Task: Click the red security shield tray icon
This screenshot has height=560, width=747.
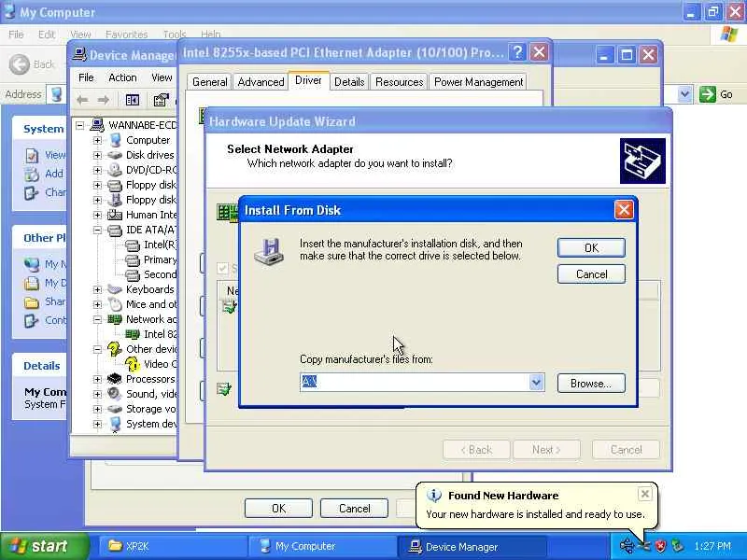Action: pos(660,546)
